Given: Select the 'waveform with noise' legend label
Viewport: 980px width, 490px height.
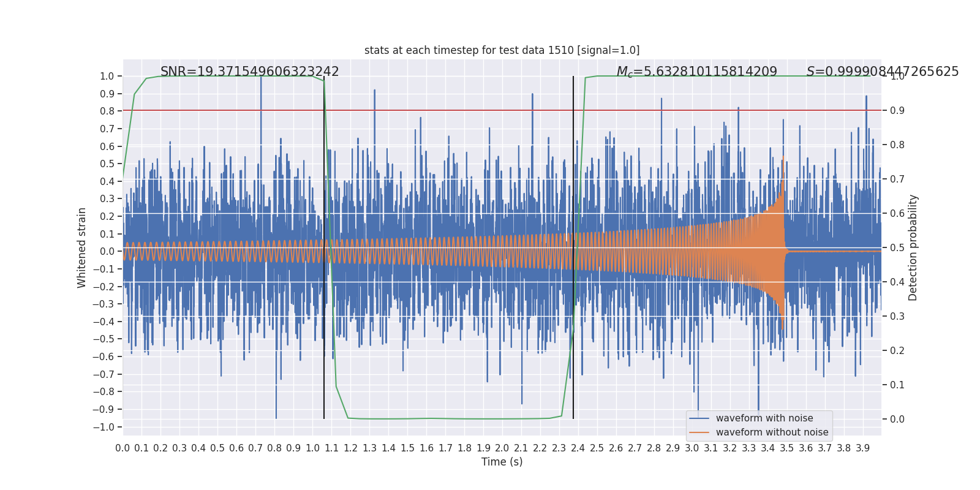Looking at the screenshot, I should coord(764,418).
